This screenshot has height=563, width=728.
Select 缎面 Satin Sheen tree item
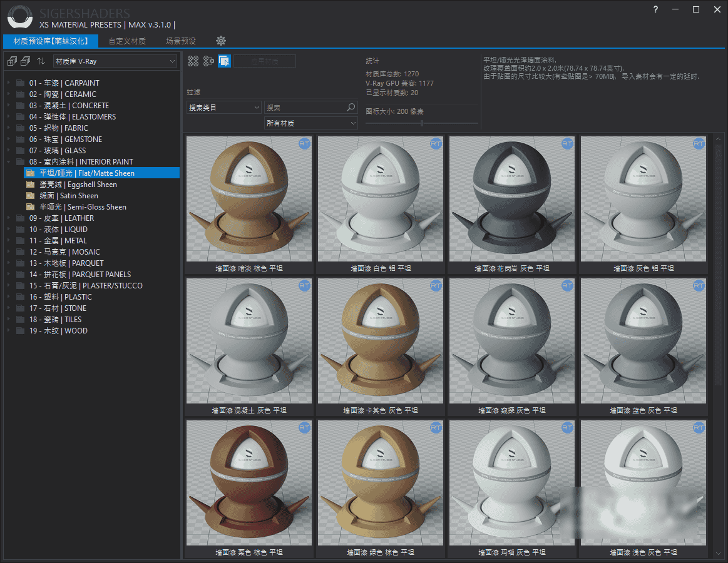click(69, 195)
